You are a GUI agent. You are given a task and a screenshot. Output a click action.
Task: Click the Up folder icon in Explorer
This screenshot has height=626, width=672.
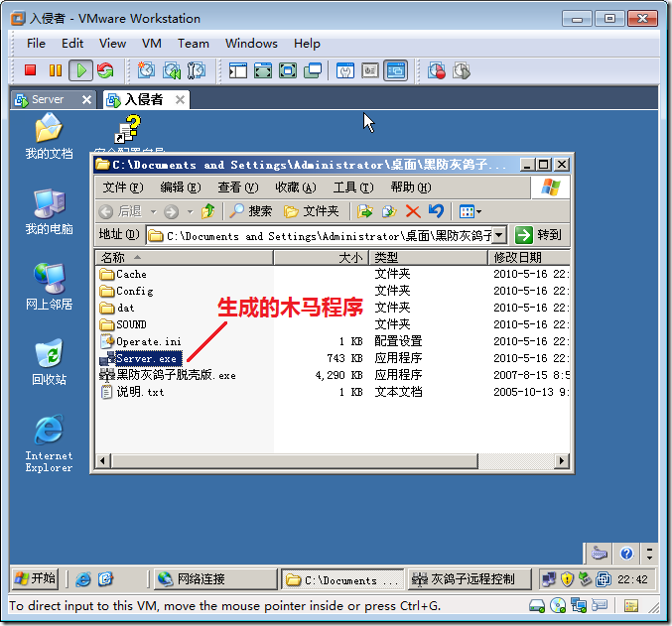208,210
